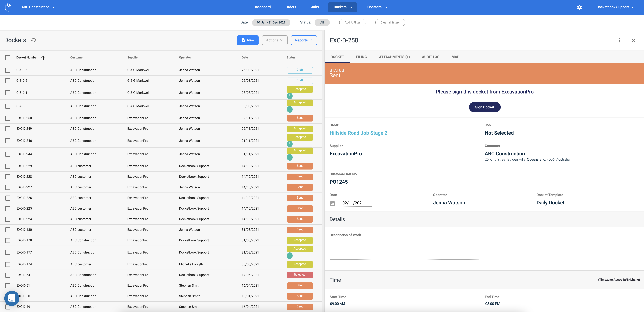
Task: Open docket row EXC-D-178
Action: click(161, 240)
